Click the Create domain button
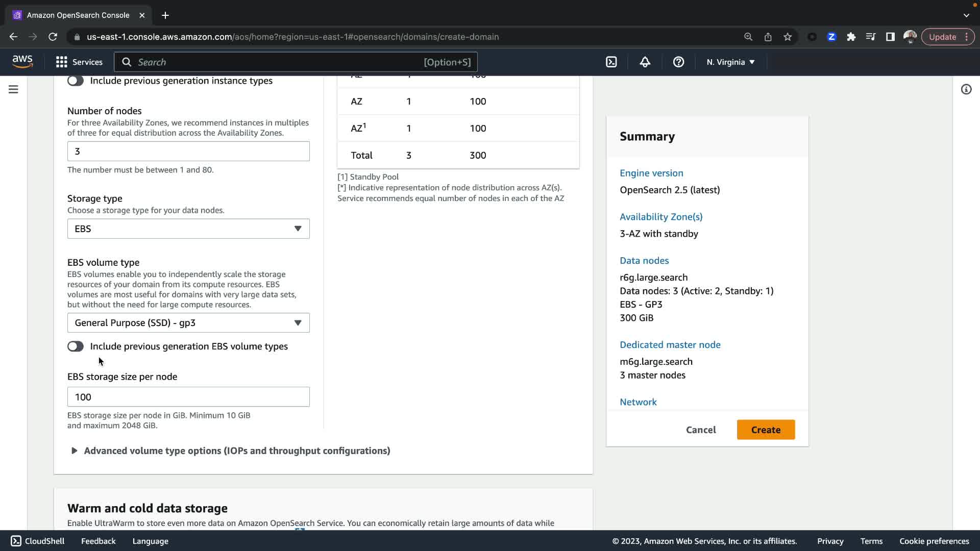The image size is (980, 551). 766,430
